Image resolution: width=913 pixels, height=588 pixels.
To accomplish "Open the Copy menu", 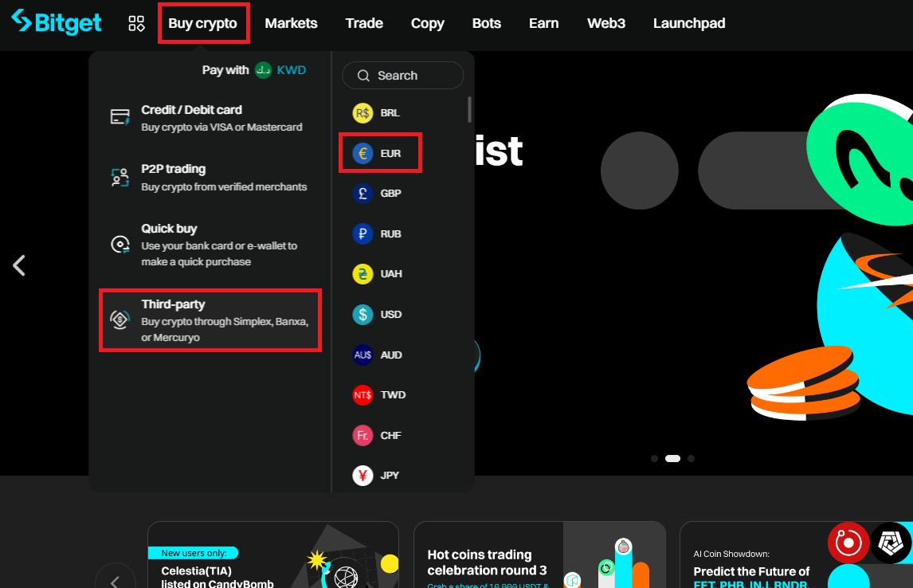I will [x=427, y=23].
